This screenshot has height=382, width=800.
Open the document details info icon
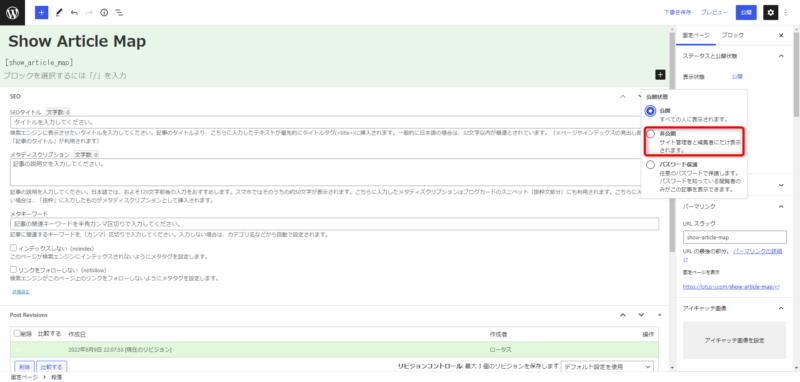coord(104,12)
